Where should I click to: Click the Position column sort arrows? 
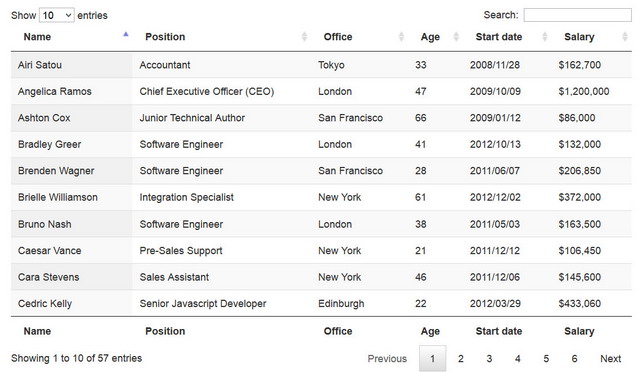click(304, 37)
